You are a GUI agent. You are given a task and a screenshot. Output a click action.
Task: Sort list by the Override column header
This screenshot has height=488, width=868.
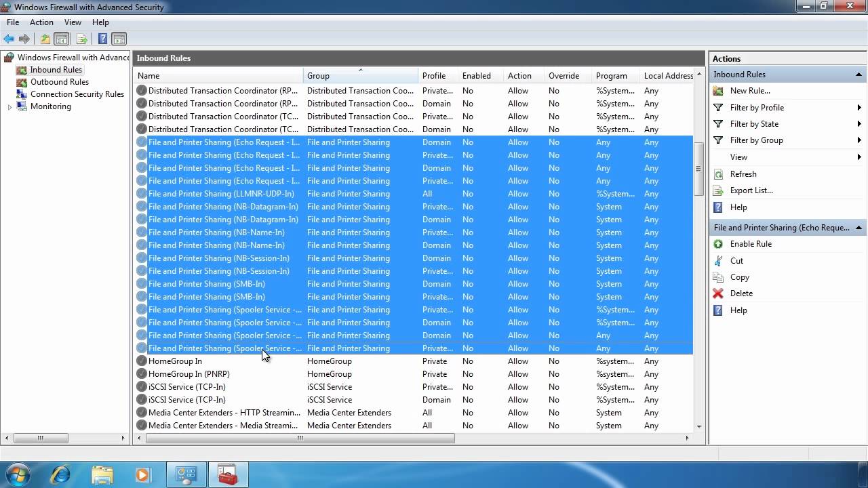click(568, 76)
